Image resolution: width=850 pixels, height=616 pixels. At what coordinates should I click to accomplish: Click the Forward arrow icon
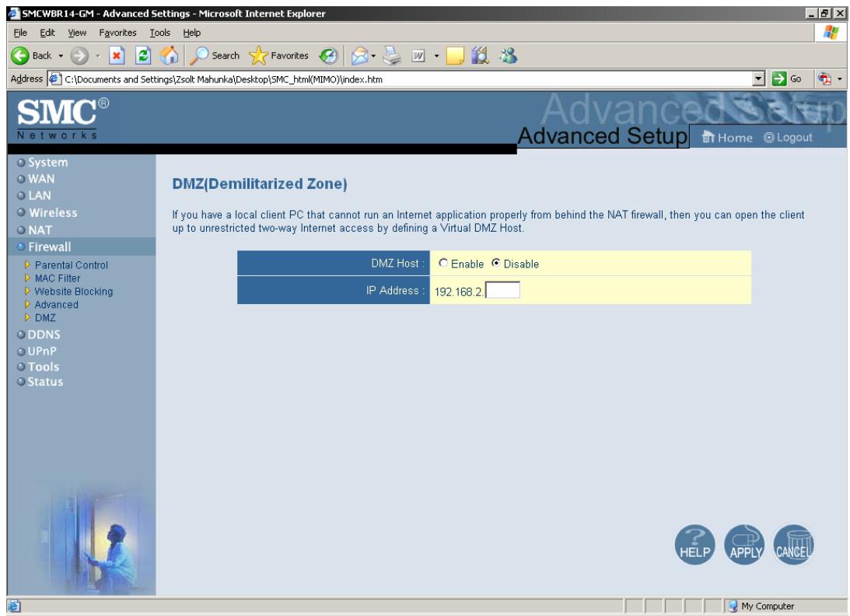click(x=79, y=55)
